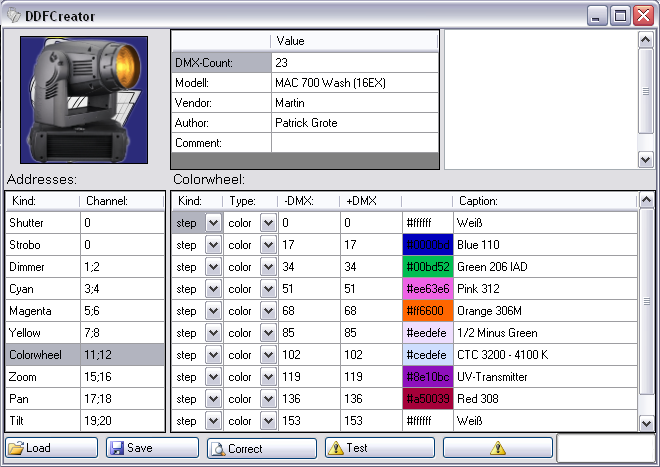Click the moving head fixture image
The image size is (660, 467).
click(x=84, y=100)
